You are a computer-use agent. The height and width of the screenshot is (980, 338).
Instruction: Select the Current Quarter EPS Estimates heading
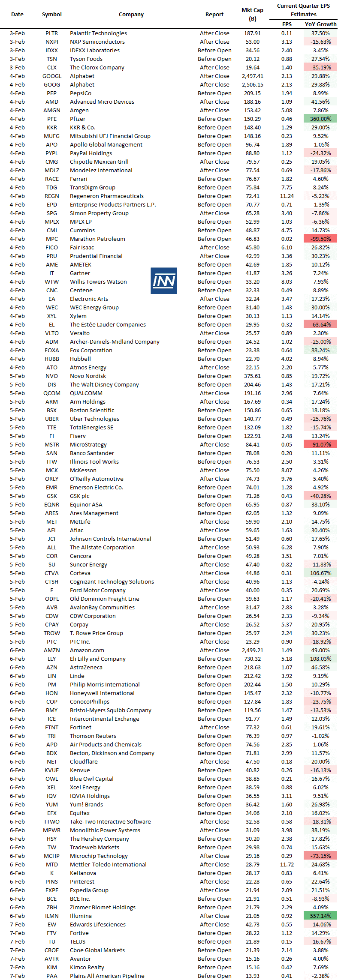click(x=303, y=10)
